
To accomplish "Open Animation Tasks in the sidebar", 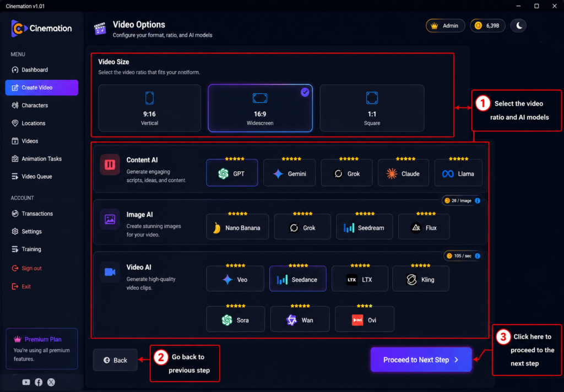I will [x=41, y=159].
